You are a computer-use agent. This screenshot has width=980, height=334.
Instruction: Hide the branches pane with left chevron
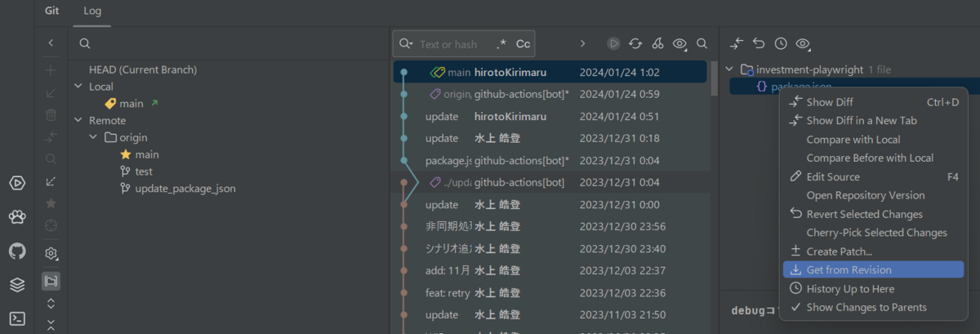[51, 42]
